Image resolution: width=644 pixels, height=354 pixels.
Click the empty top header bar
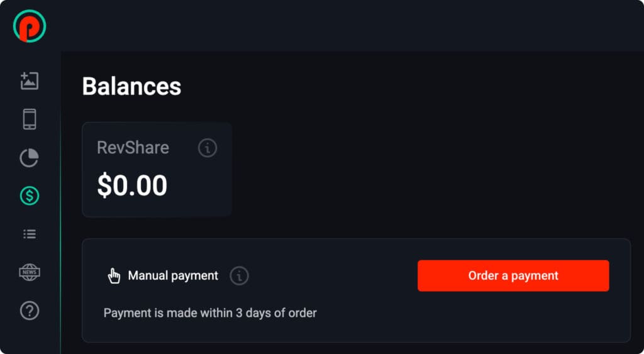click(x=346, y=25)
